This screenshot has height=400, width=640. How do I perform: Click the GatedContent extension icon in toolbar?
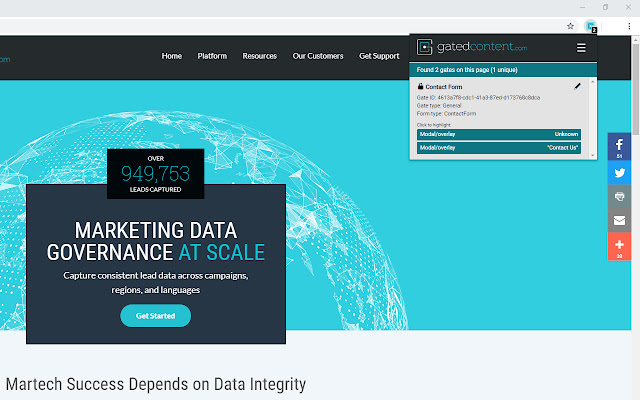(591, 26)
